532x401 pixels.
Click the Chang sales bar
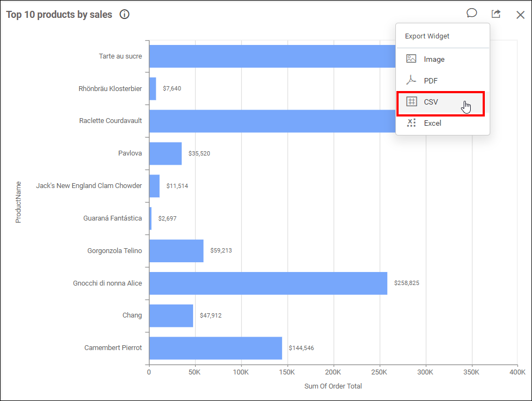(171, 315)
